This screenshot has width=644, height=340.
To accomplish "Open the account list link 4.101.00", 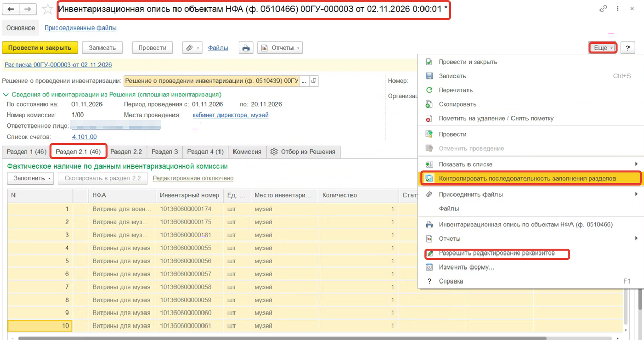I will pos(84,137).
